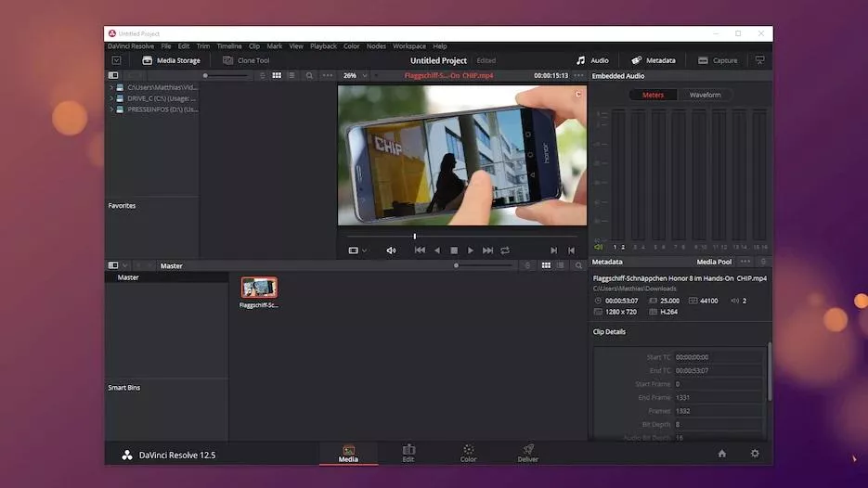The height and width of the screenshot is (488, 868).
Task: Open the 26% zoom dropdown
Action: tap(355, 75)
